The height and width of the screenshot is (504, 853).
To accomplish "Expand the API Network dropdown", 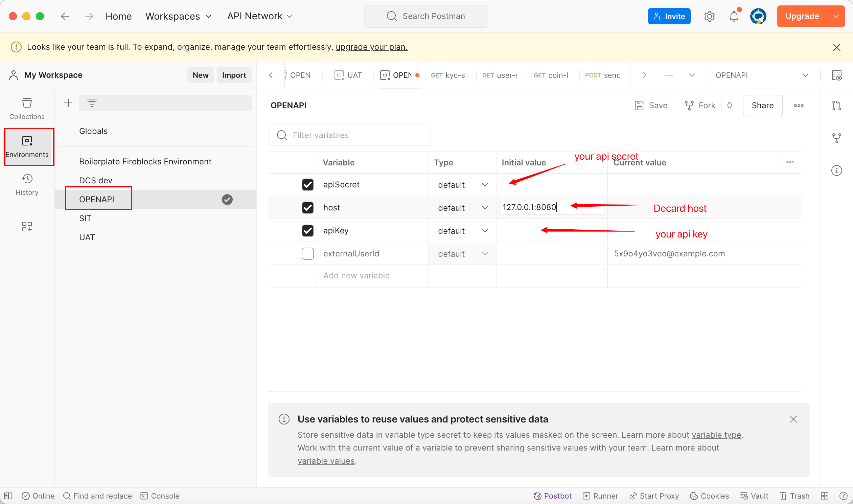I will coord(260,16).
